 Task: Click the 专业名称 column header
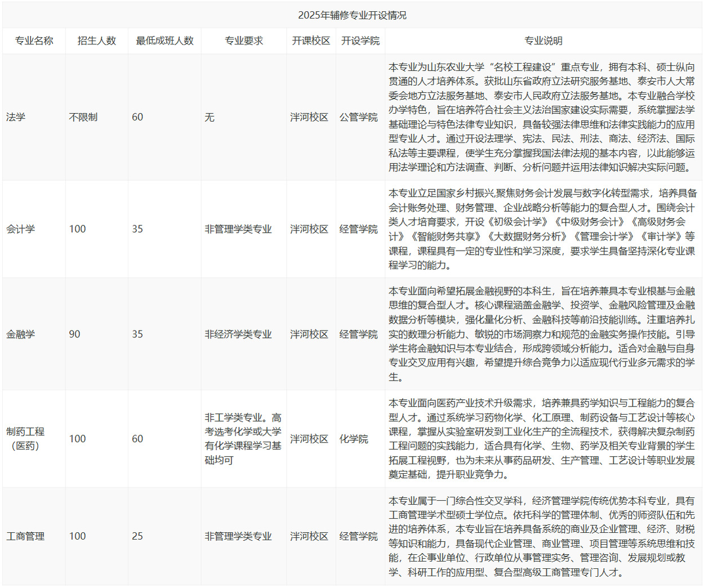[34, 41]
